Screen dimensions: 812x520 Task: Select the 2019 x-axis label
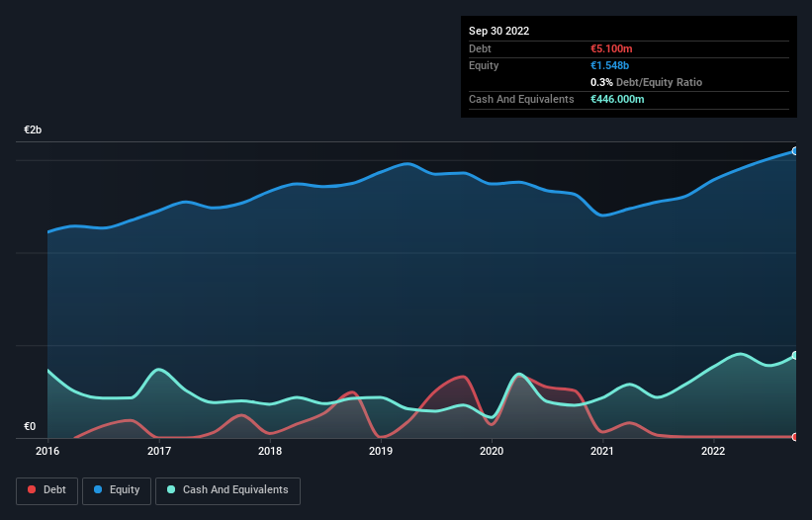381,451
